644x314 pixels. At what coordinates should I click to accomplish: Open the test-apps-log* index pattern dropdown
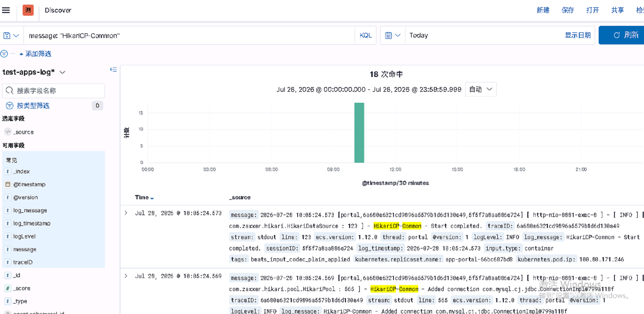click(34, 72)
